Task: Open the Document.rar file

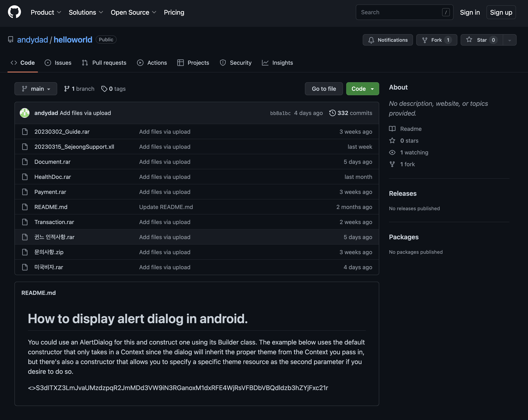Action: pos(52,162)
